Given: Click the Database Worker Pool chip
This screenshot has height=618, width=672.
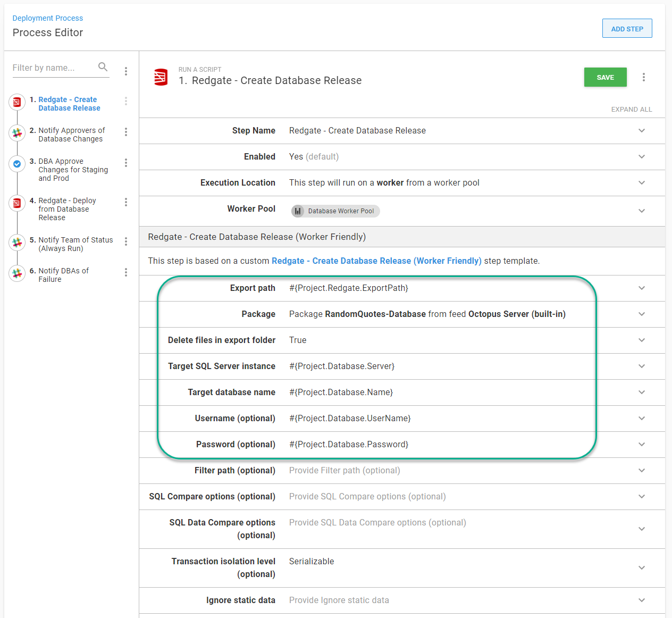Looking at the screenshot, I should pos(335,211).
